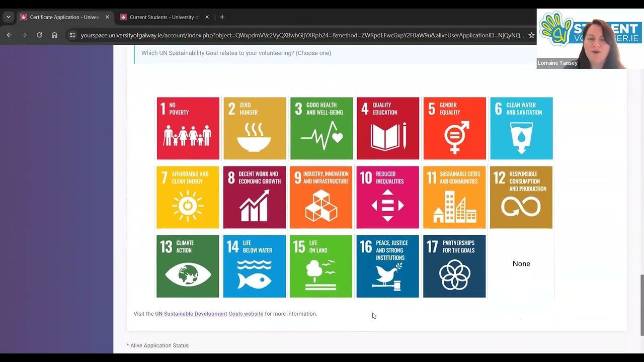Switch to Current Students browser tab
Viewport: 644px width, 362px height.
164,17
